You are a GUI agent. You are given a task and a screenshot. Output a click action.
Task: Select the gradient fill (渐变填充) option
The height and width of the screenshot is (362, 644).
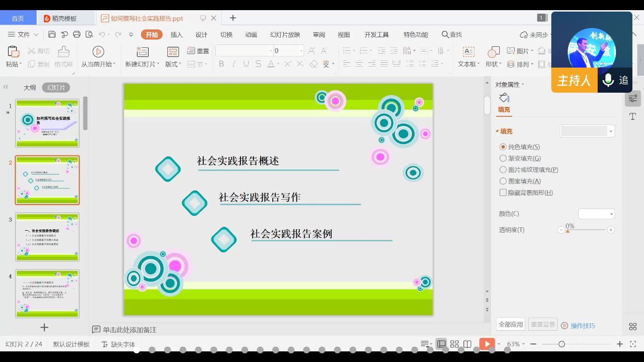tap(503, 158)
